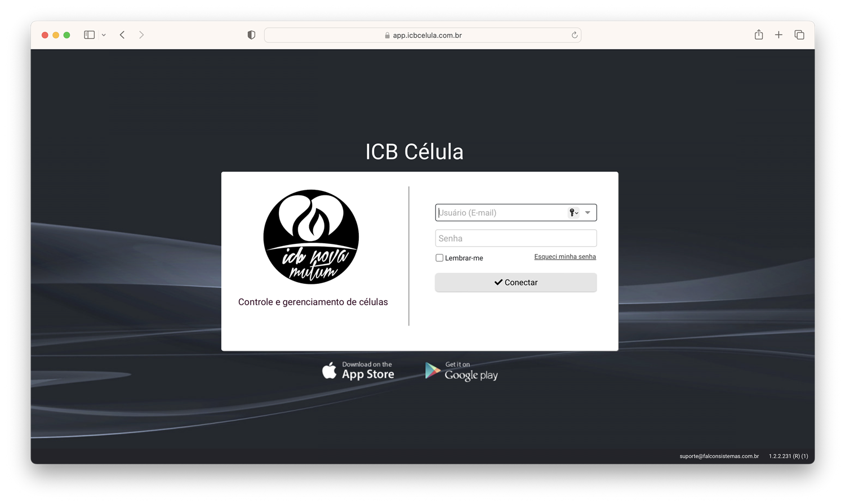Add a new tab with the plus icon

[x=779, y=35]
